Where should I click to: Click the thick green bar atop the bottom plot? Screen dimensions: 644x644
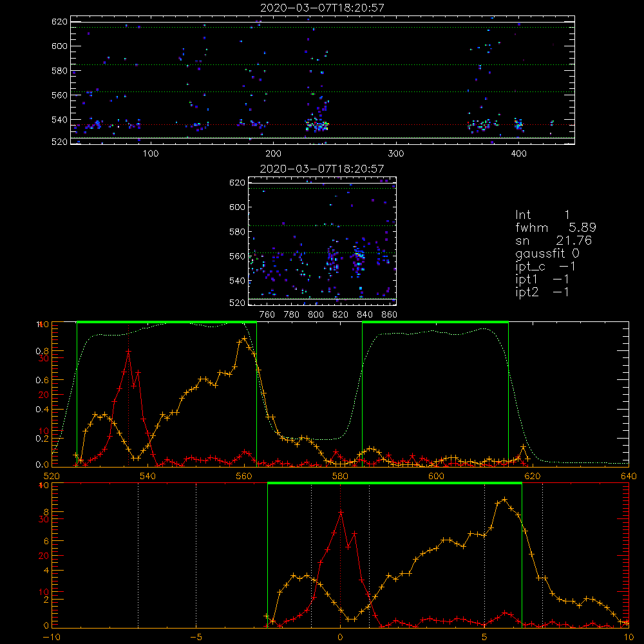click(395, 484)
